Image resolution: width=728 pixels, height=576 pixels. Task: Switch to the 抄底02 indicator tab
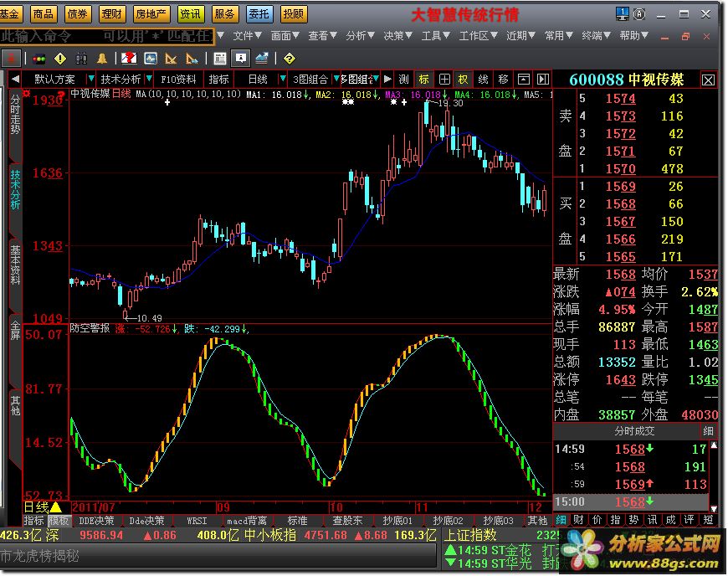point(448,521)
